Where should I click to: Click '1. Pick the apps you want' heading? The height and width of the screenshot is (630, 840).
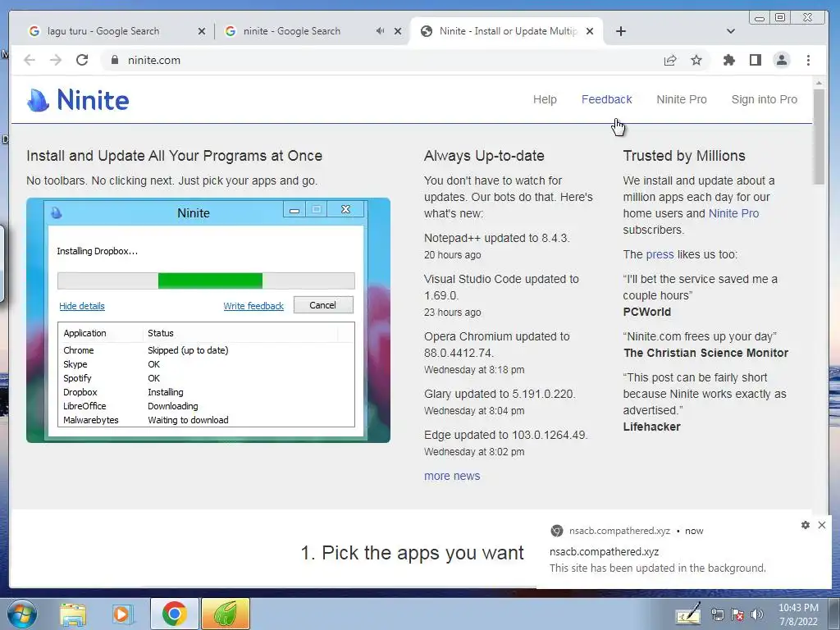pyautogui.click(x=412, y=553)
